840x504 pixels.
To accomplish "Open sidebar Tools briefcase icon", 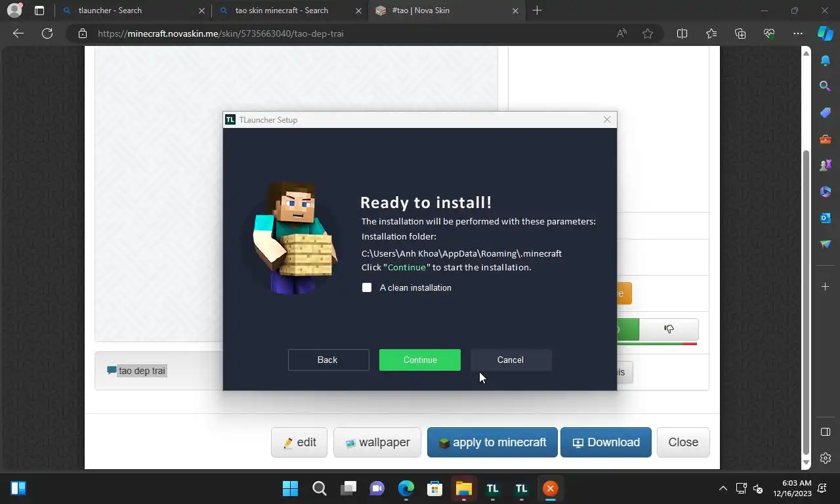I will 826,139.
